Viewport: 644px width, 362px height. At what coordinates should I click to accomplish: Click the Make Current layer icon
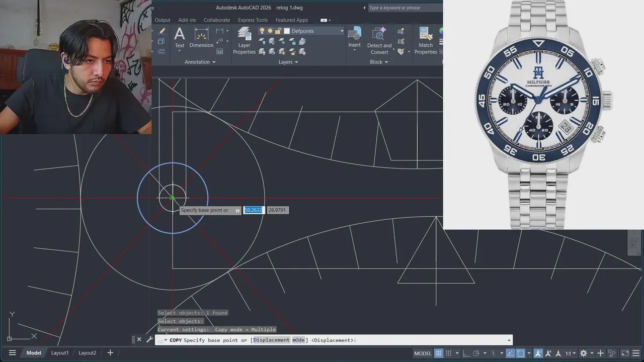point(302,41)
